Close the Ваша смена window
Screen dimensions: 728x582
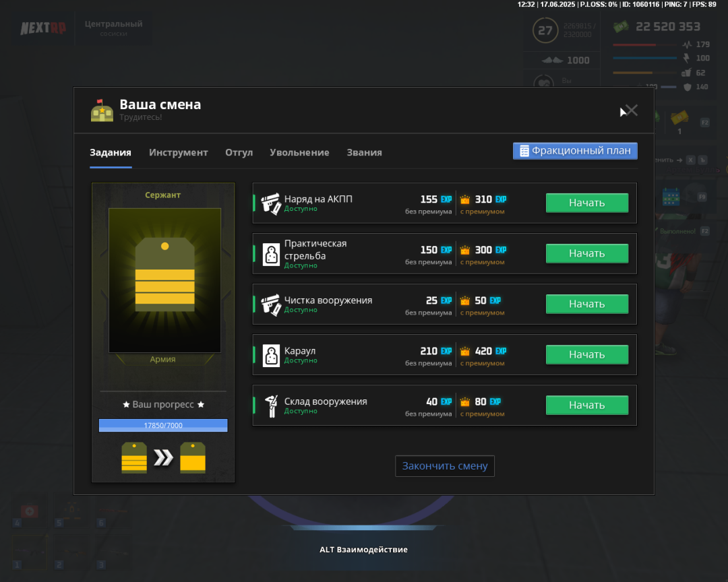coord(631,110)
